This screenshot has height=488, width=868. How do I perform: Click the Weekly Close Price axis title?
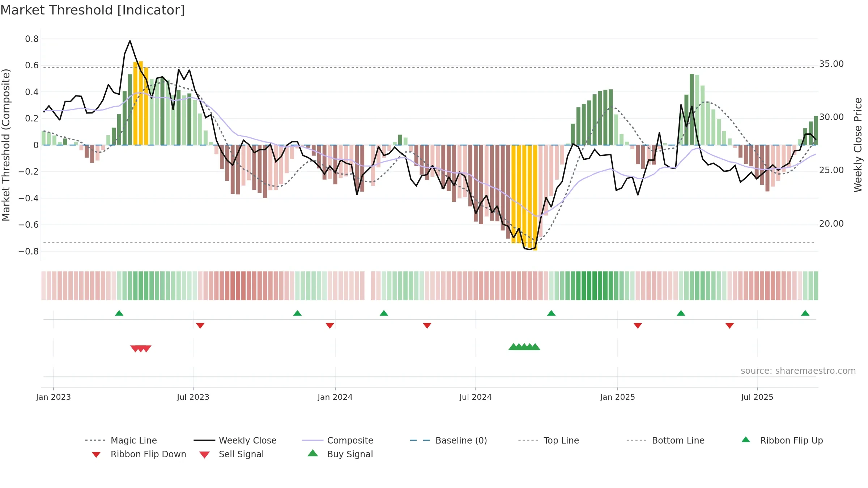[x=858, y=145]
